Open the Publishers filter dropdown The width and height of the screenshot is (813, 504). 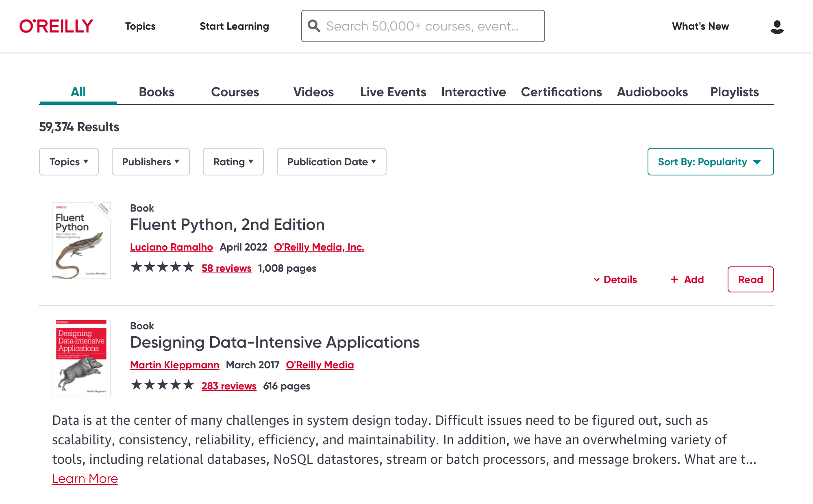[x=151, y=162]
